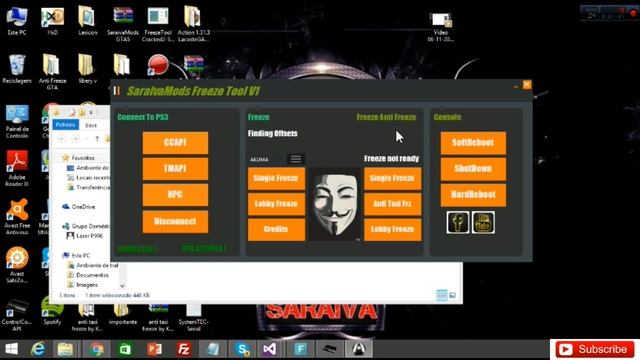Open Chrome from the taskbar
This screenshot has width=640, height=360.
(x=97, y=350)
